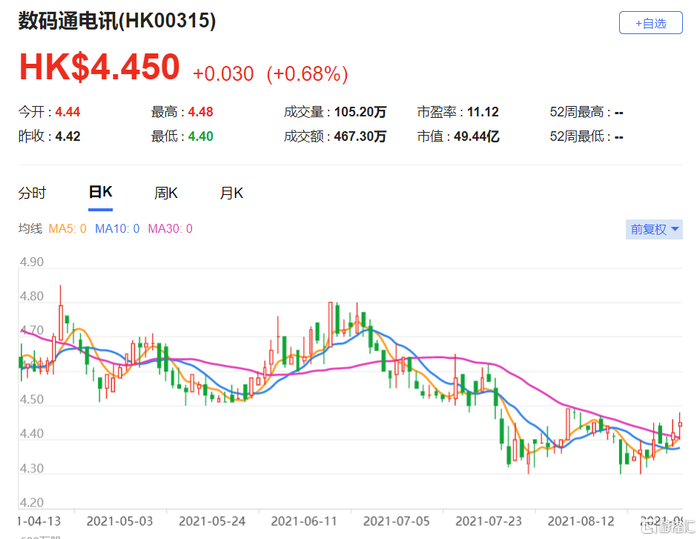This screenshot has height=539, width=700.
Task: Click 最低 low value 4.40
Action: coord(200,136)
